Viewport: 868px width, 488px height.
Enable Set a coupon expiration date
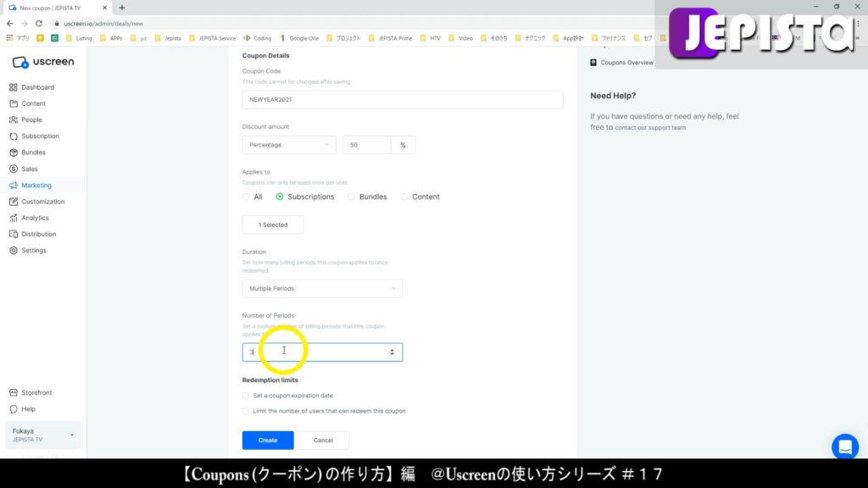(x=245, y=396)
